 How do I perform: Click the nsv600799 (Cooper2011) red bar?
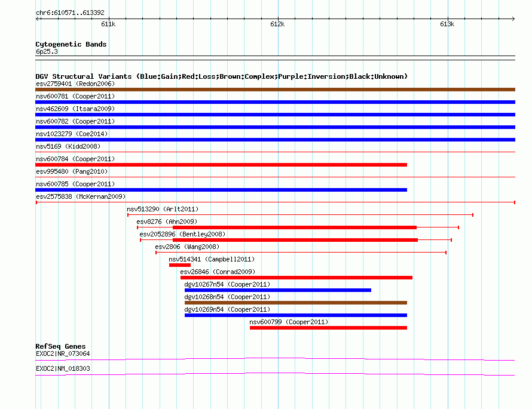pyautogui.click(x=328, y=328)
